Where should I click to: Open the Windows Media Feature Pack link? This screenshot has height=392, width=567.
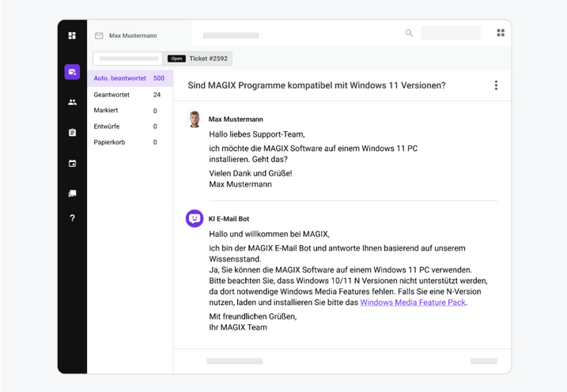click(x=413, y=303)
